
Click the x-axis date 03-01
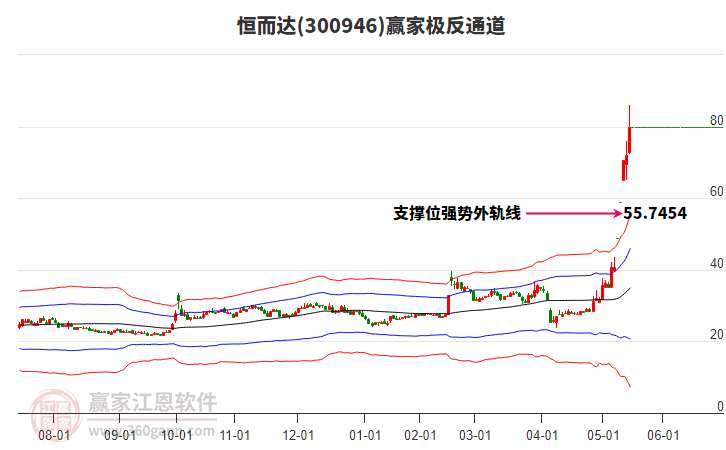(x=475, y=436)
